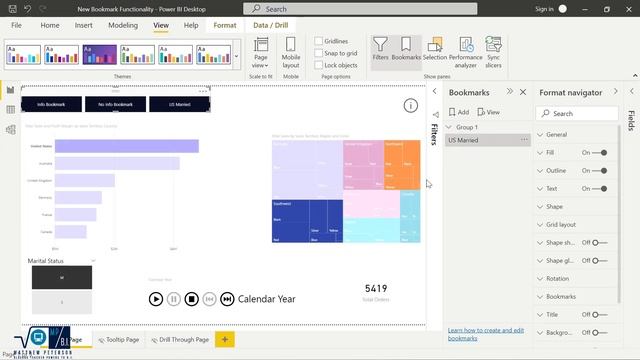Viewport: 640px width, 360px height.
Task: Click the Pause button of the play axis
Action: point(173,299)
